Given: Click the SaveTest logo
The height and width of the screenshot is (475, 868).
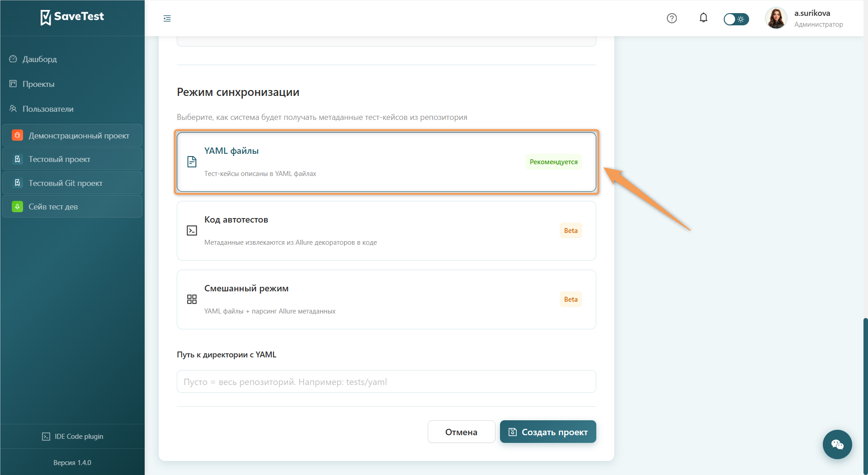Looking at the screenshot, I should [x=72, y=17].
